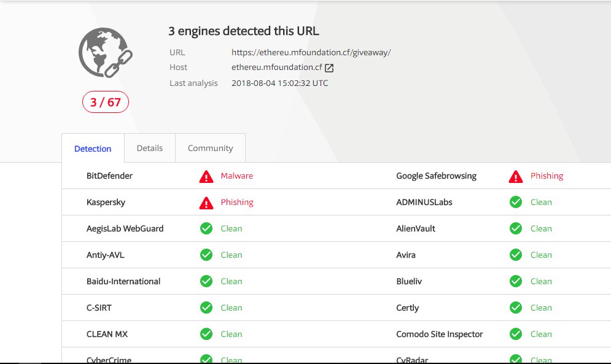
Task: Click the Comodo Site Inspector engine name
Action: (440, 335)
